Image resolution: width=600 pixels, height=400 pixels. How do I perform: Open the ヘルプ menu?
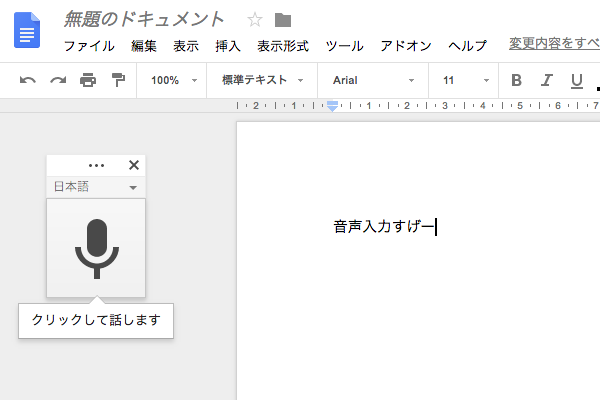[x=467, y=46]
